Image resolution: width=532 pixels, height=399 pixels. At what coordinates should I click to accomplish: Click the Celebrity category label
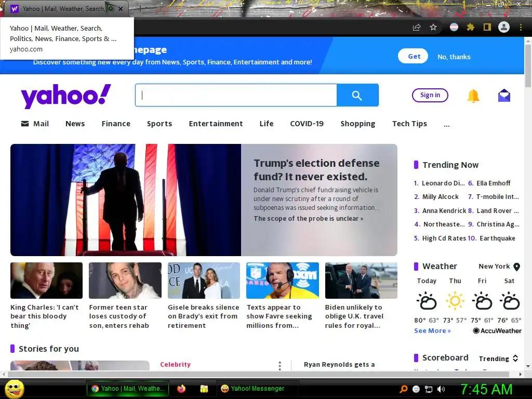click(x=176, y=364)
